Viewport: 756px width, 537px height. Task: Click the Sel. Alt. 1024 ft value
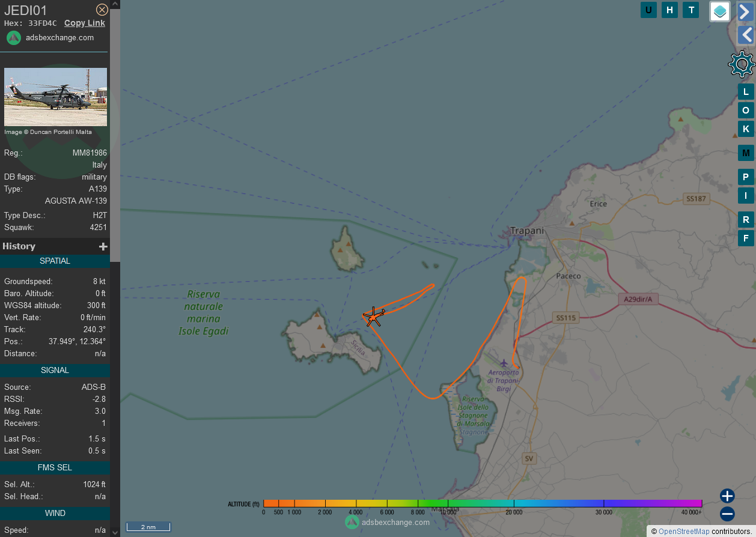coord(94,485)
